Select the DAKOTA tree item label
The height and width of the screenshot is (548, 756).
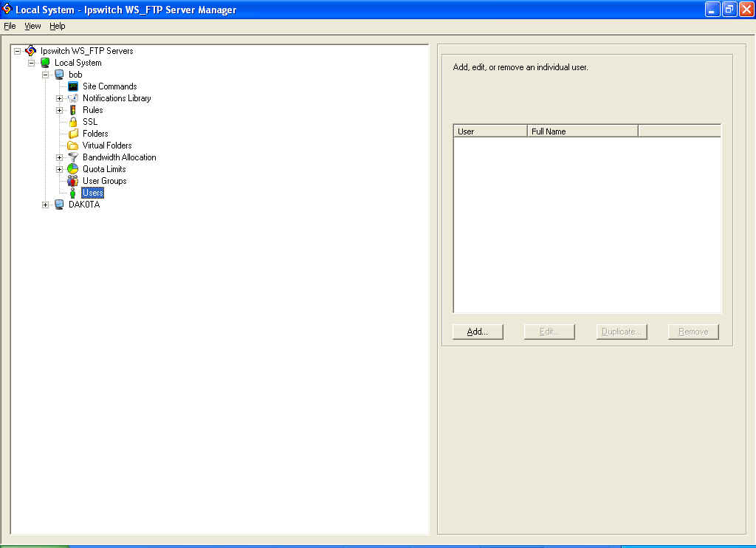(x=84, y=205)
